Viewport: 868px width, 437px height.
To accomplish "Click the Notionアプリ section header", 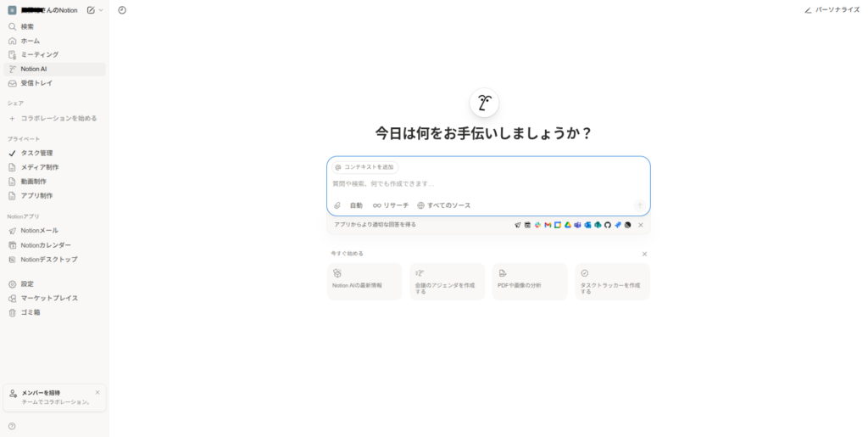I will click(x=23, y=217).
